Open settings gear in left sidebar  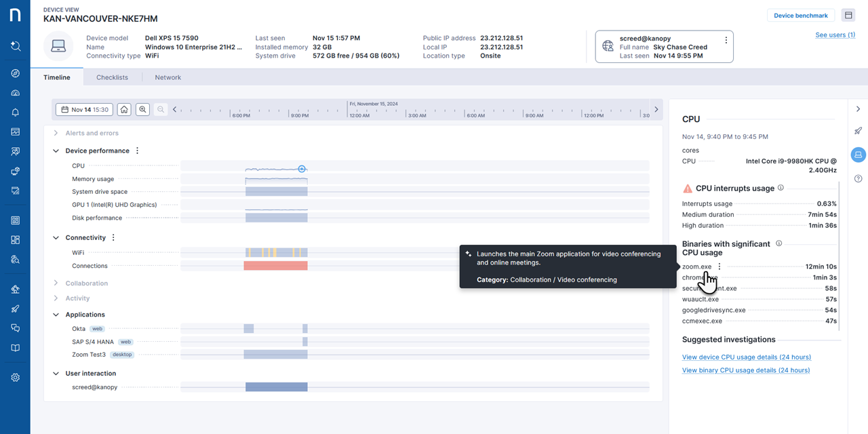(x=15, y=378)
